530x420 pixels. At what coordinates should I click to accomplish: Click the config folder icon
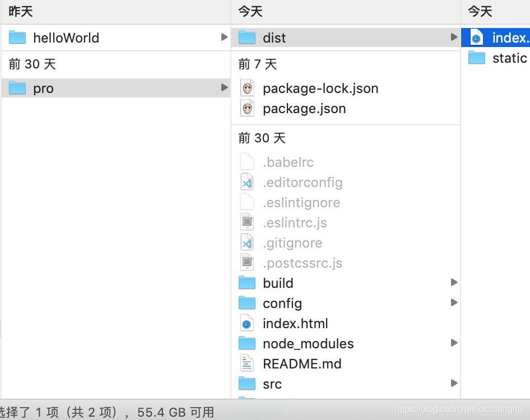pyautogui.click(x=247, y=303)
